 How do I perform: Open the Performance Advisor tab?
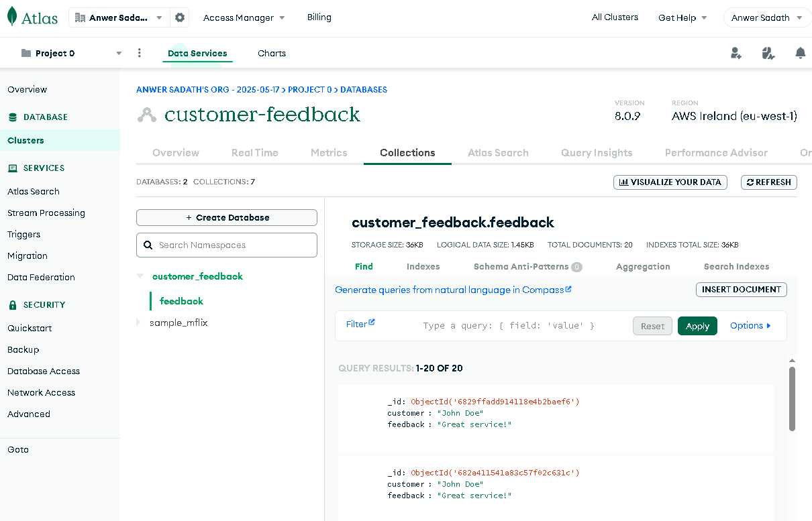click(716, 153)
